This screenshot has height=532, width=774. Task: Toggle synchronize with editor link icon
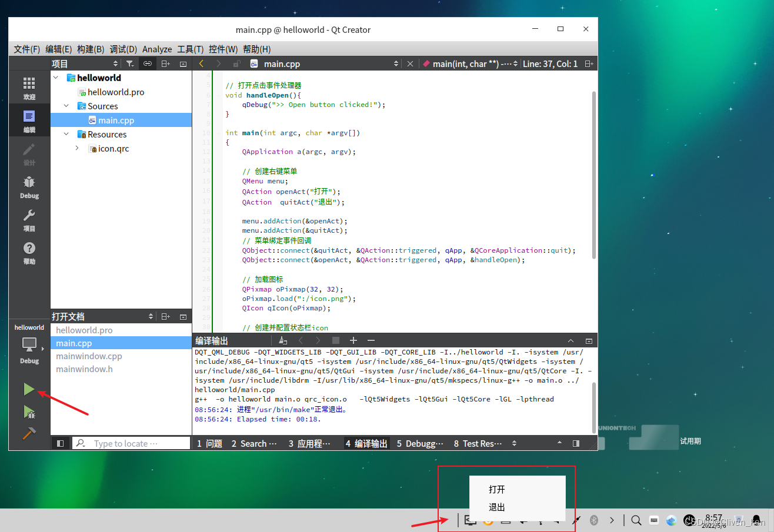148,63
